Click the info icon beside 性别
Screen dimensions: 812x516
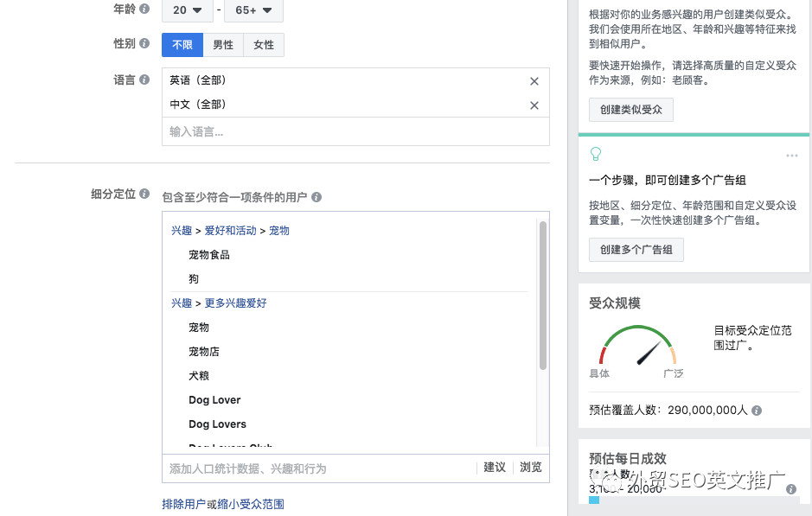pyautogui.click(x=144, y=42)
